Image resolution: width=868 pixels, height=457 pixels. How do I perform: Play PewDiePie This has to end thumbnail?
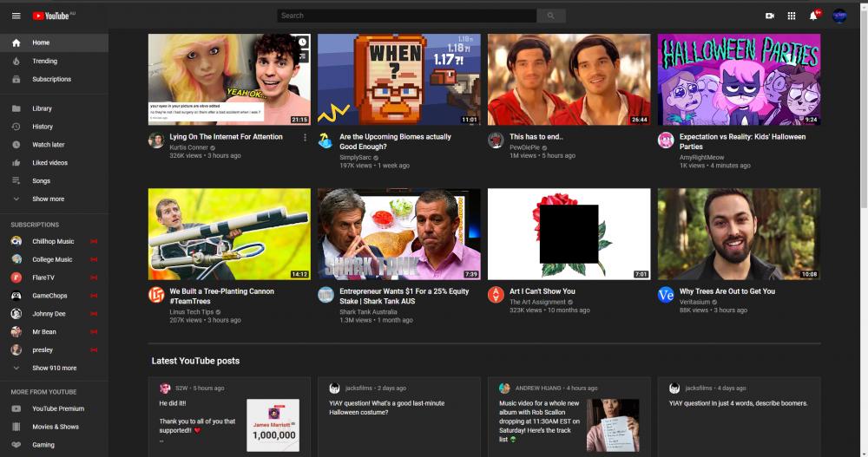point(569,80)
